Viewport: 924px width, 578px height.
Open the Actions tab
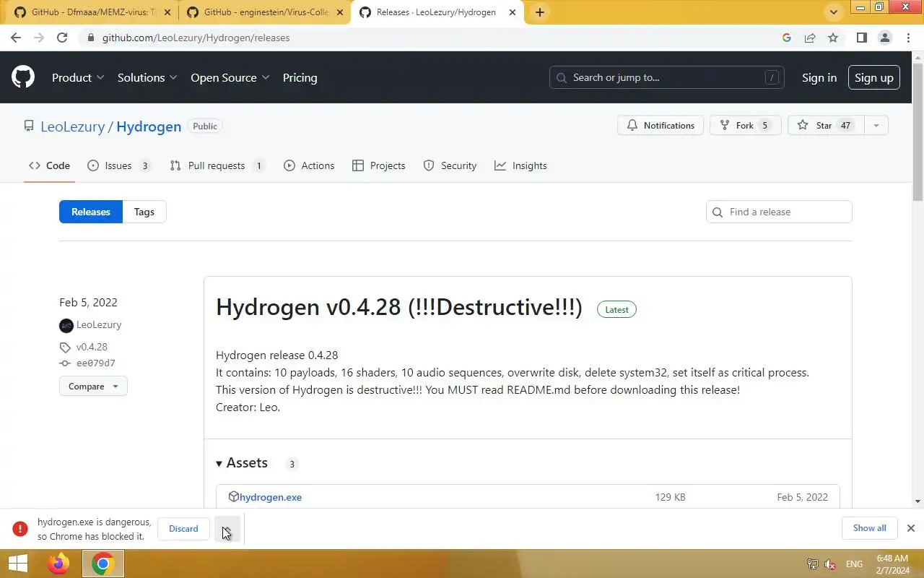click(309, 165)
